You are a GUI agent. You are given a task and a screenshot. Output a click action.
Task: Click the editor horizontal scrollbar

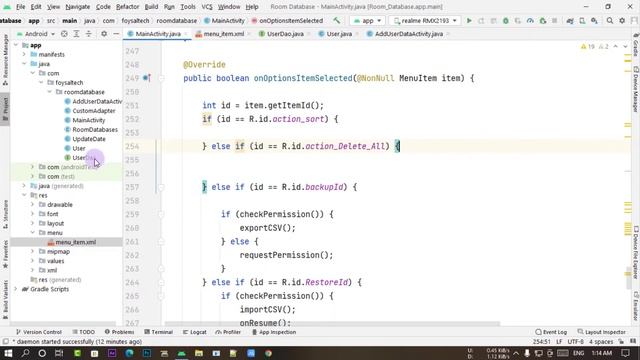(x=333, y=324)
